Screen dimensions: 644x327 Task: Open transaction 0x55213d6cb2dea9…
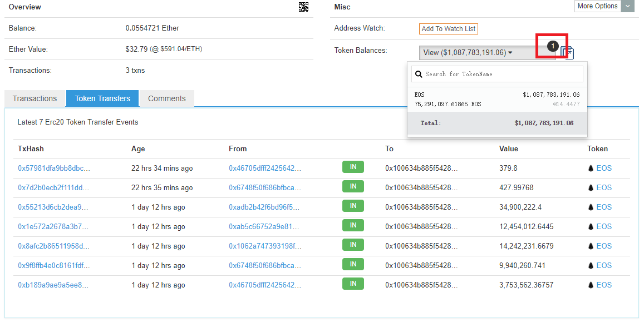coord(53,207)
